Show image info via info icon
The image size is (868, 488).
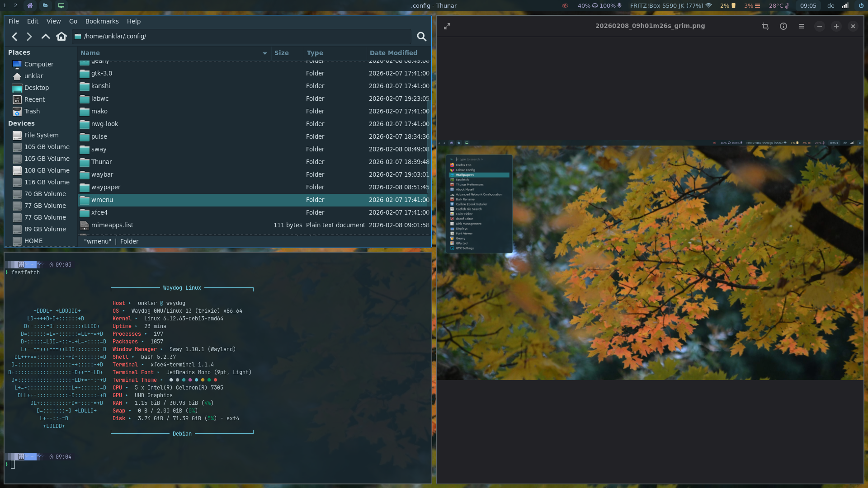pyautogui.click(x=783, y=26)
